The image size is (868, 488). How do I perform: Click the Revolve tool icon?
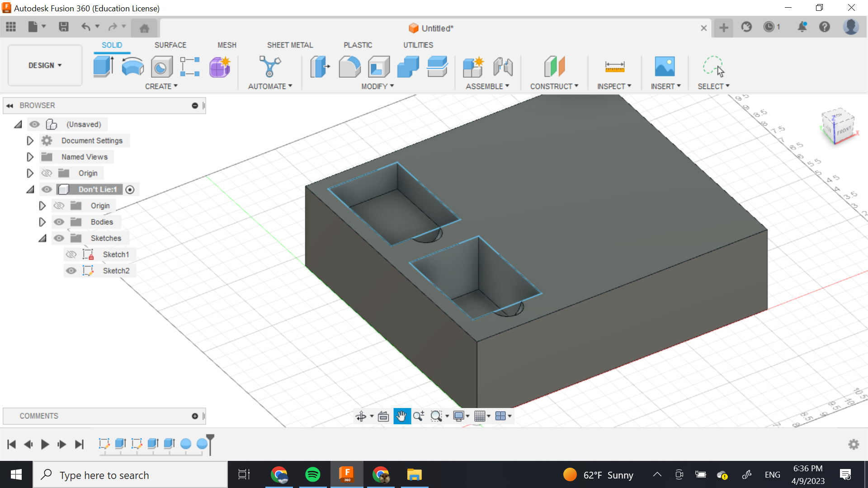click(132, 67)
